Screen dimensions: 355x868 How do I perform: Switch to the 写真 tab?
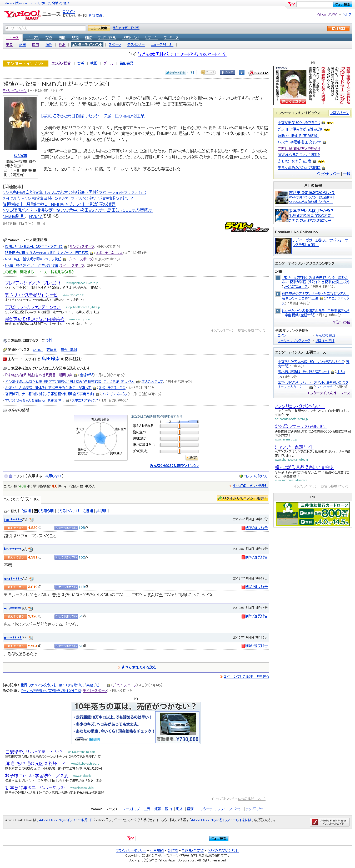coord(49,38)
